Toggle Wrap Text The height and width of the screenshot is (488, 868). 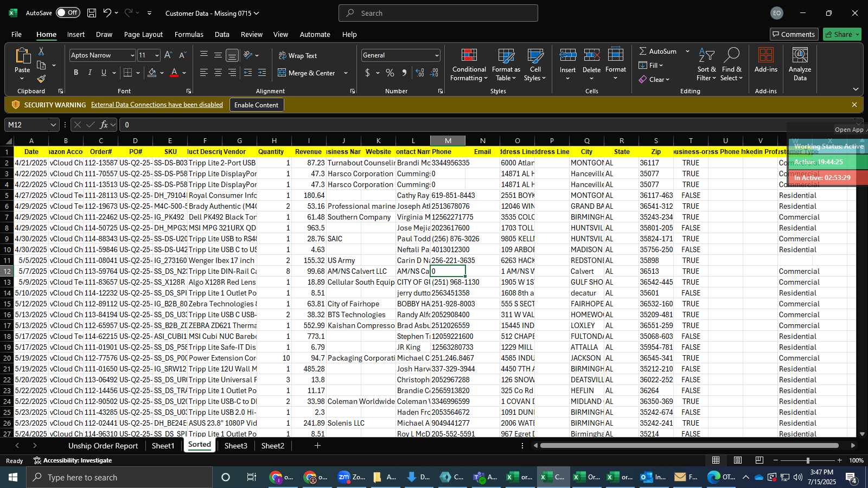[x=298, y=55]
